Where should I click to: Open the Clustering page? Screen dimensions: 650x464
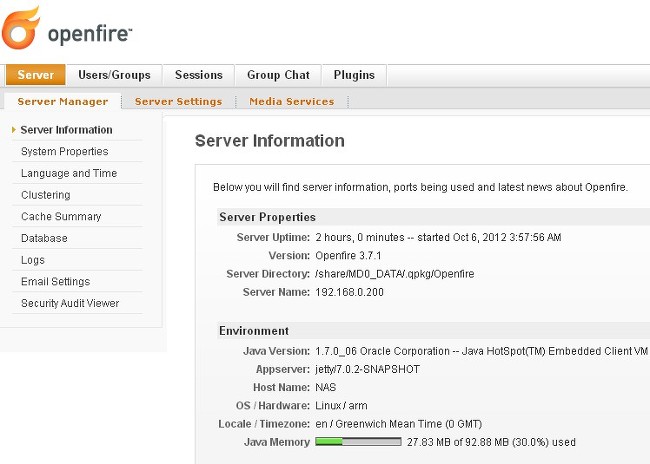(x=45, y=195)
